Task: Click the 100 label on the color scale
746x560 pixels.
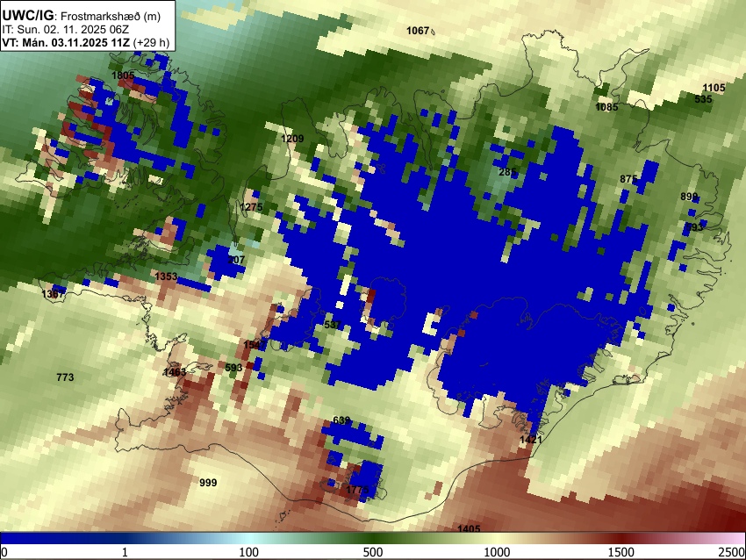Action: 249,552
